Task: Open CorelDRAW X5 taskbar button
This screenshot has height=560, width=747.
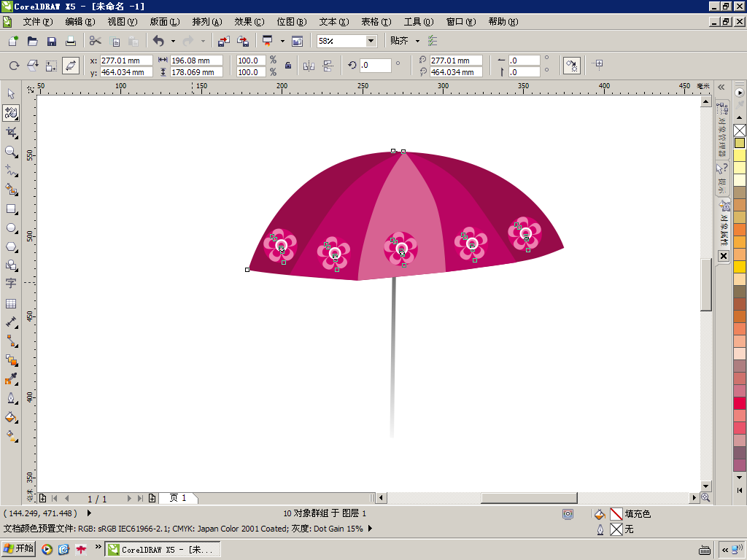Action: coord(163,550)
